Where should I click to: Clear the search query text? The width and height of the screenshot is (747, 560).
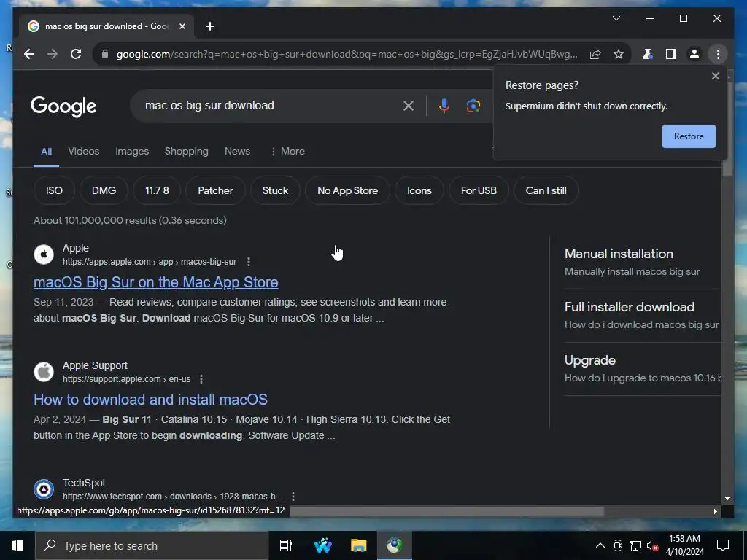point(409,106)
